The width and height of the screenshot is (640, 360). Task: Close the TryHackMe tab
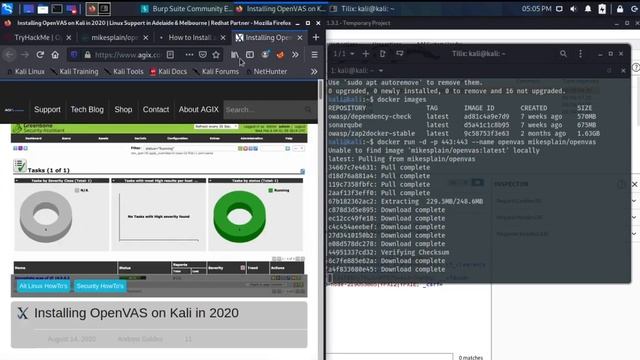(x=69, y=38)
